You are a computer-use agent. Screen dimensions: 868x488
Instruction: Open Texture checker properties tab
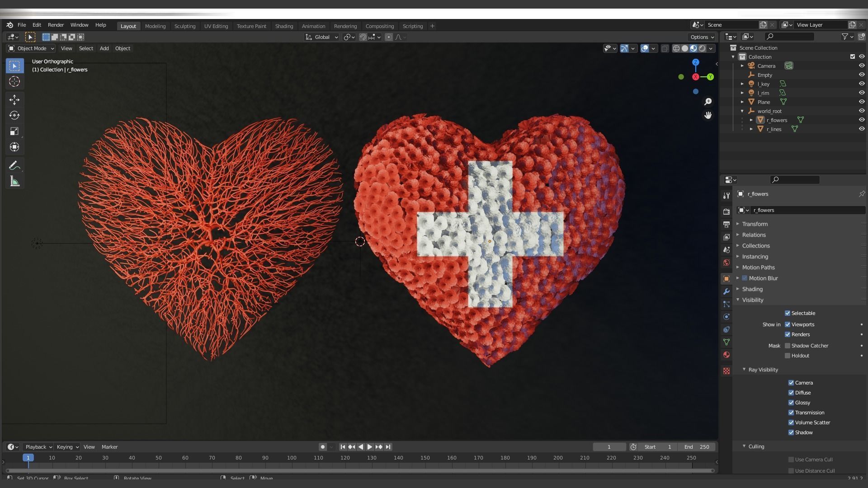coord(726,371)
